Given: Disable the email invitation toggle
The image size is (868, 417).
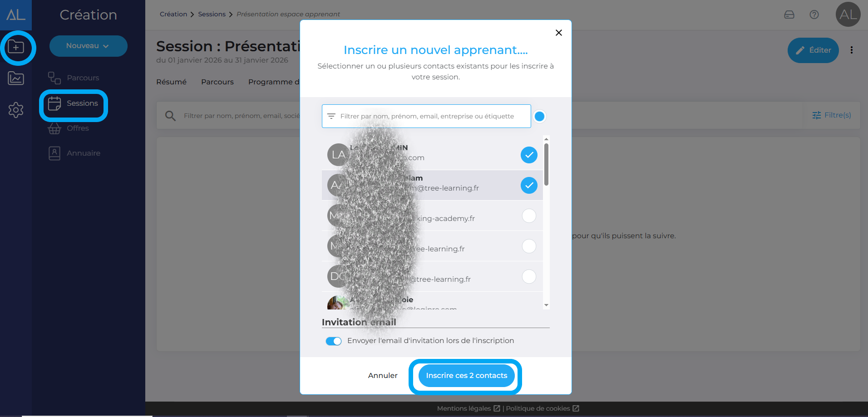Looking at the screenshot, I should click(334, 341).
